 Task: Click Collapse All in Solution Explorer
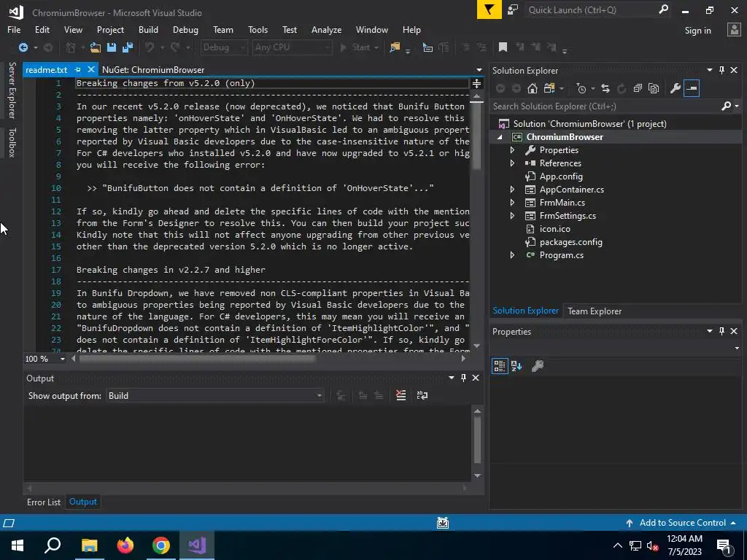(x=638, y=88)
